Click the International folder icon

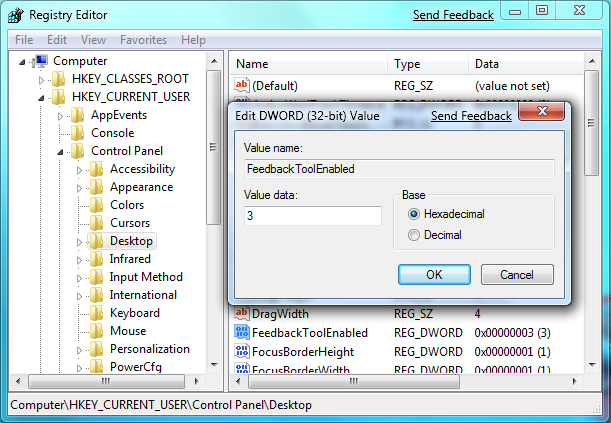pos(96,295)
